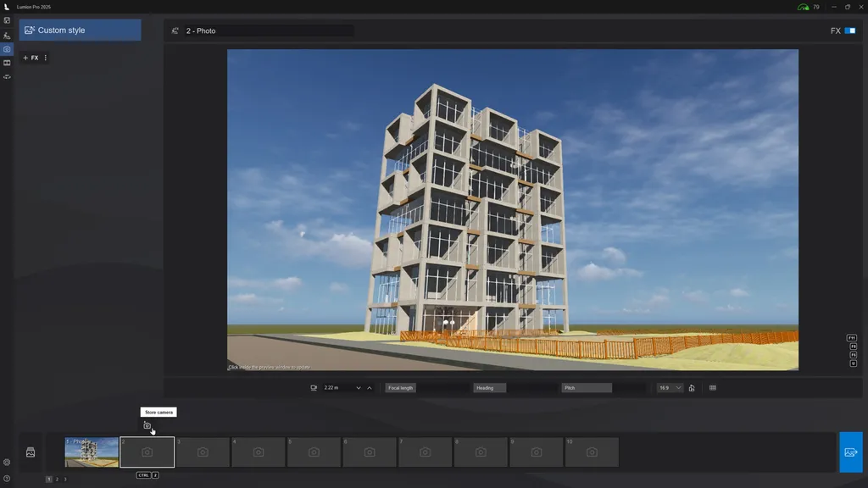Click the help icon in the bottom-left corner

(x=7, y=479)
